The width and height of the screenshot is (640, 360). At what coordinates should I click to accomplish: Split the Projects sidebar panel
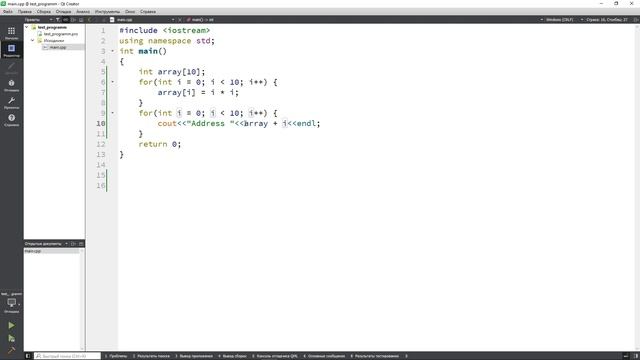73,20
